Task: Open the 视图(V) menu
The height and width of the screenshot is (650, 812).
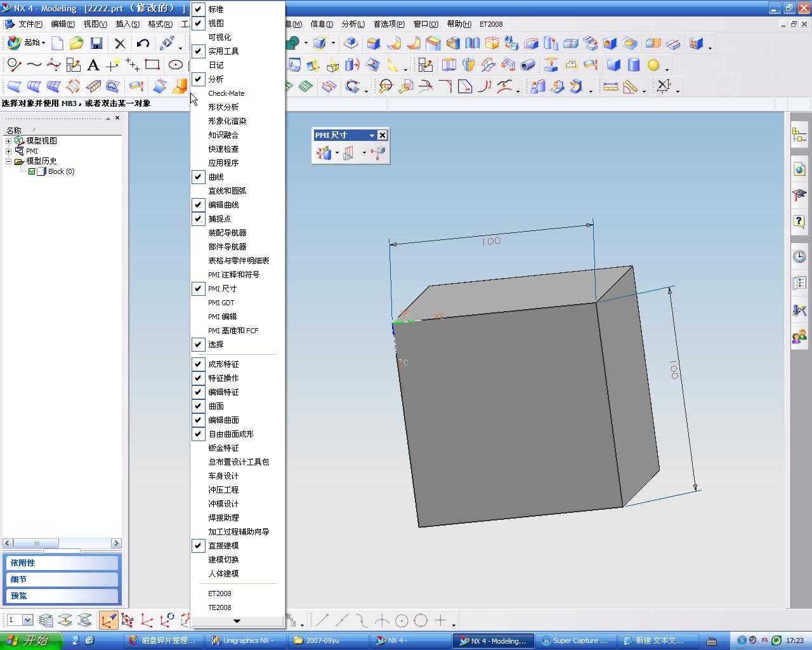Action: [x=95, y=24]
